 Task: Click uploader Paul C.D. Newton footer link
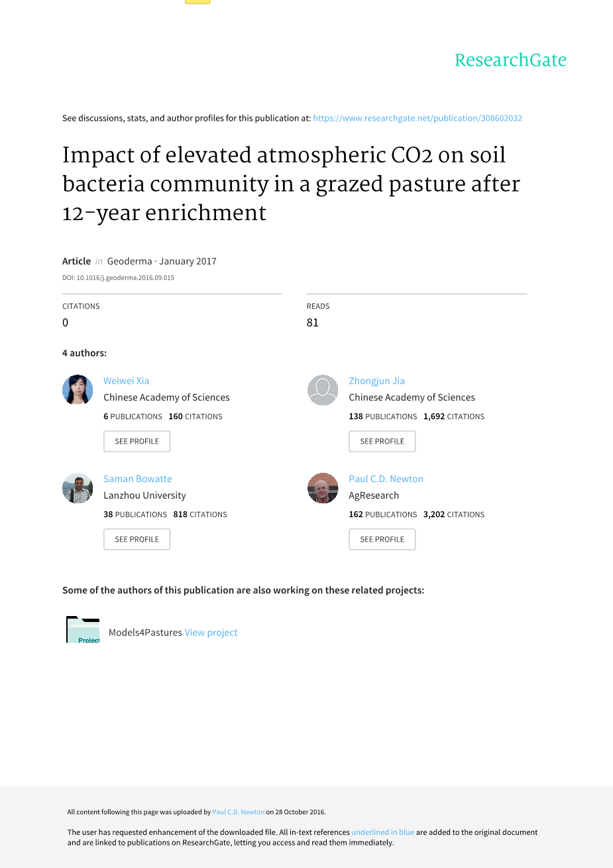coord(238,812)
